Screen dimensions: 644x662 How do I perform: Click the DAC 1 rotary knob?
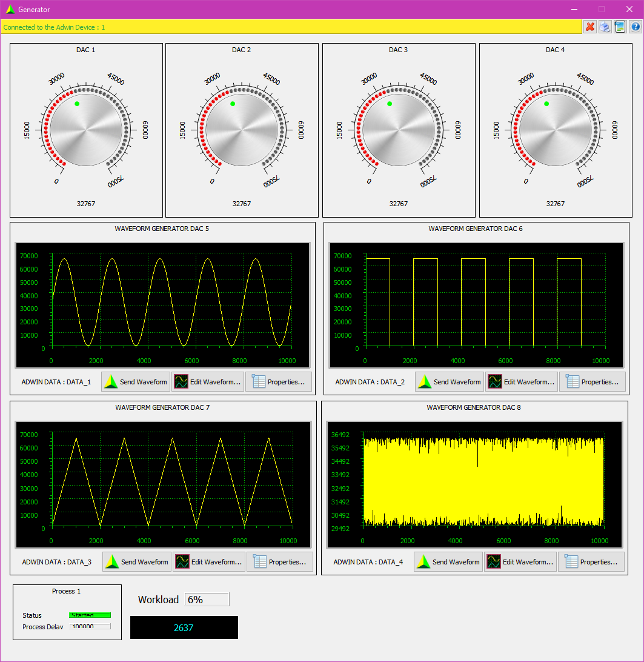[86, 130]
